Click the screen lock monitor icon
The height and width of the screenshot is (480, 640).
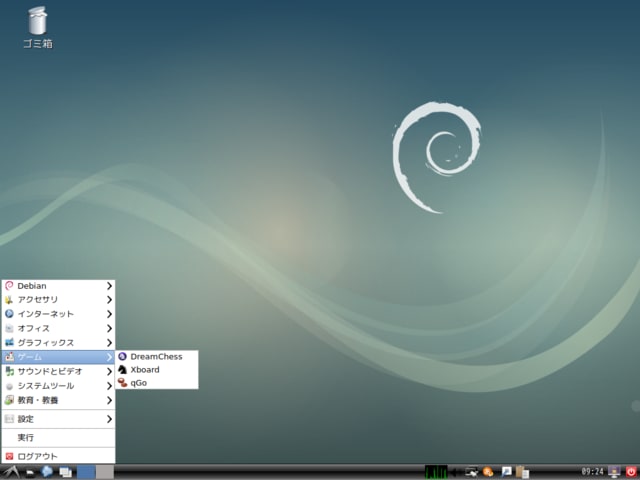coord(614,472)
